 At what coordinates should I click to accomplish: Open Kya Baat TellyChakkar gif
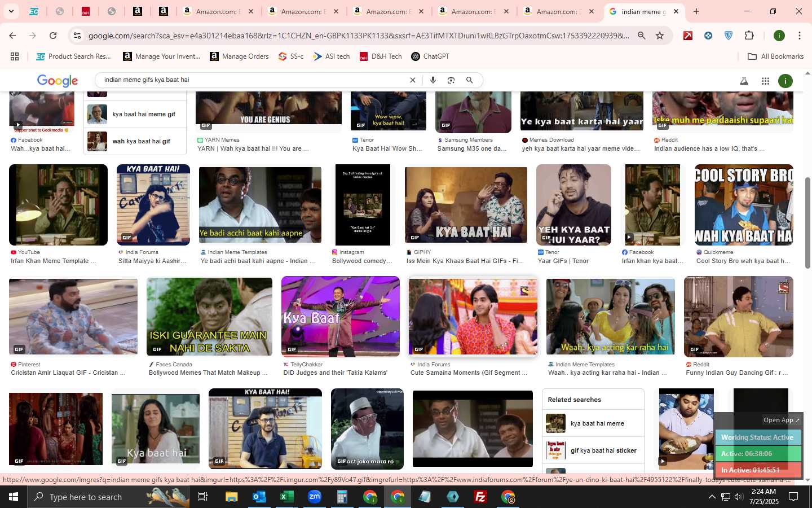[341, 317]
